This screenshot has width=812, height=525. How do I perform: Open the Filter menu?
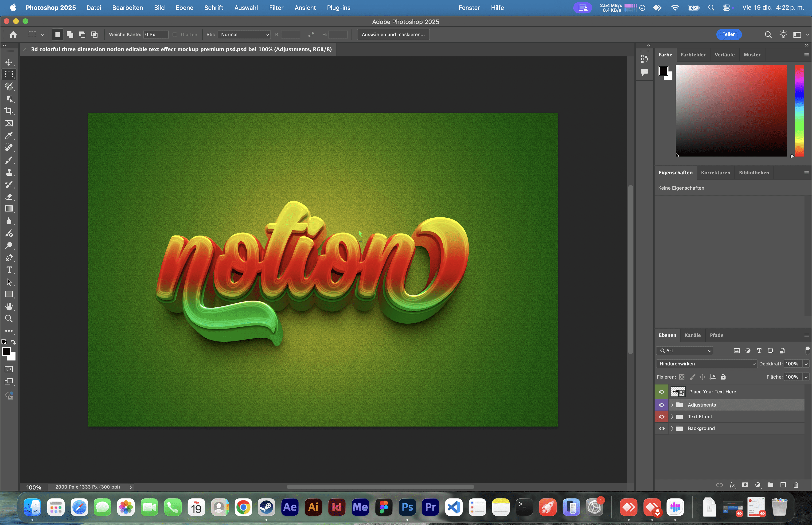(x=276, y=8)
